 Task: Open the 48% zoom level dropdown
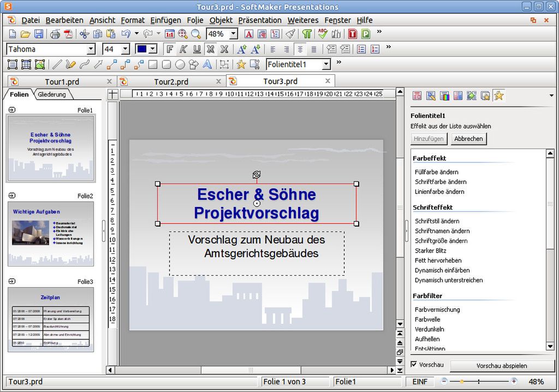[x=233, y=34]
